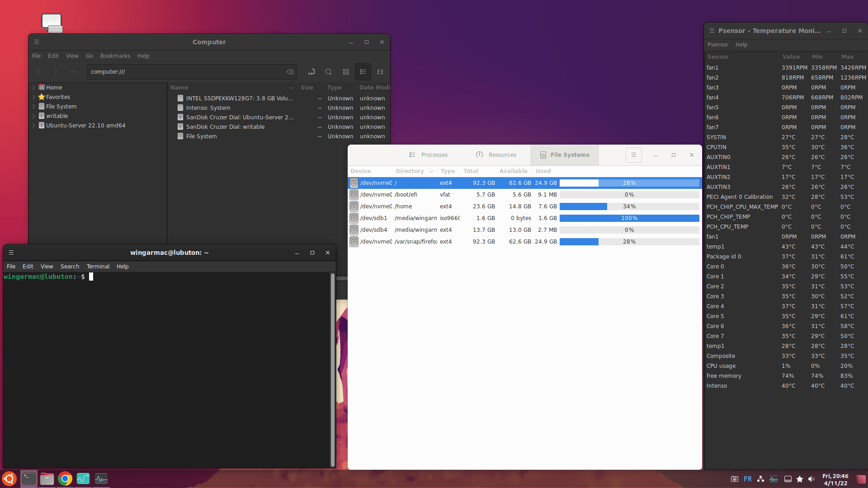
Task: Click the volume icon in system tray
Action: (x=811, y=479)
